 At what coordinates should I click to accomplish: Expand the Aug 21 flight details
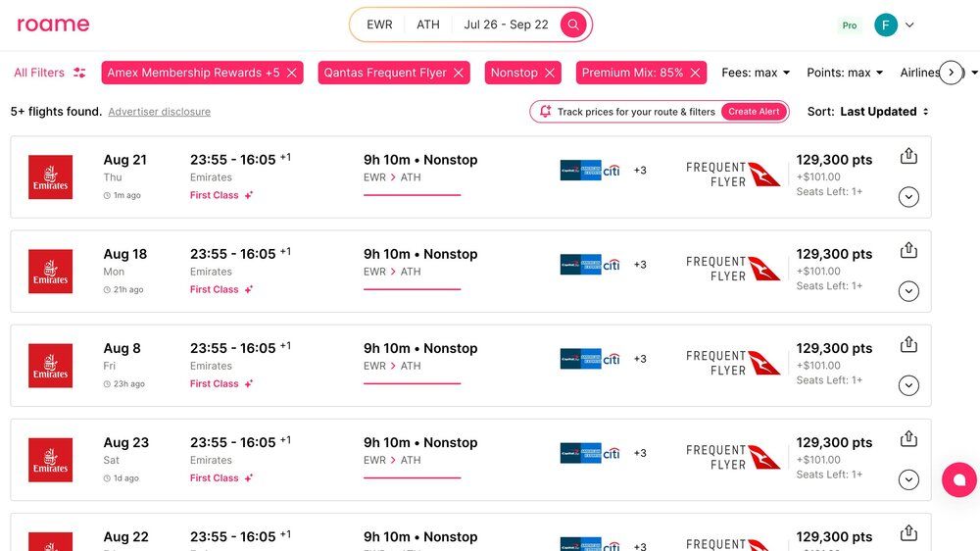(x=908, y=197)
